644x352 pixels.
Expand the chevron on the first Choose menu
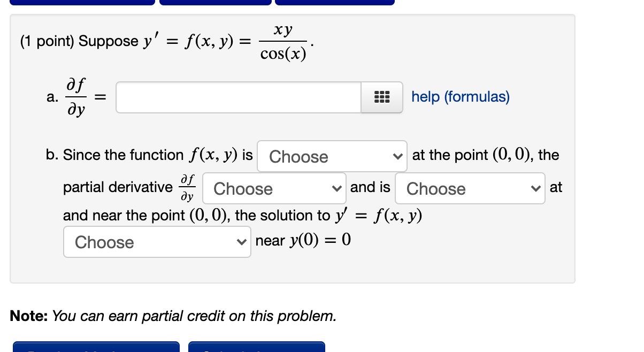click(x=398, y=156)
